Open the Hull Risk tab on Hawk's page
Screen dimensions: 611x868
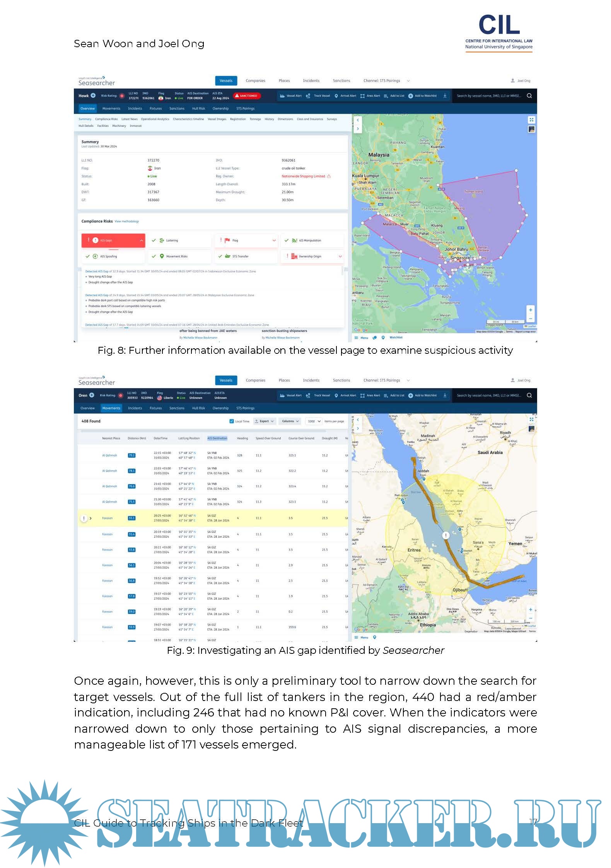[198, 109]
